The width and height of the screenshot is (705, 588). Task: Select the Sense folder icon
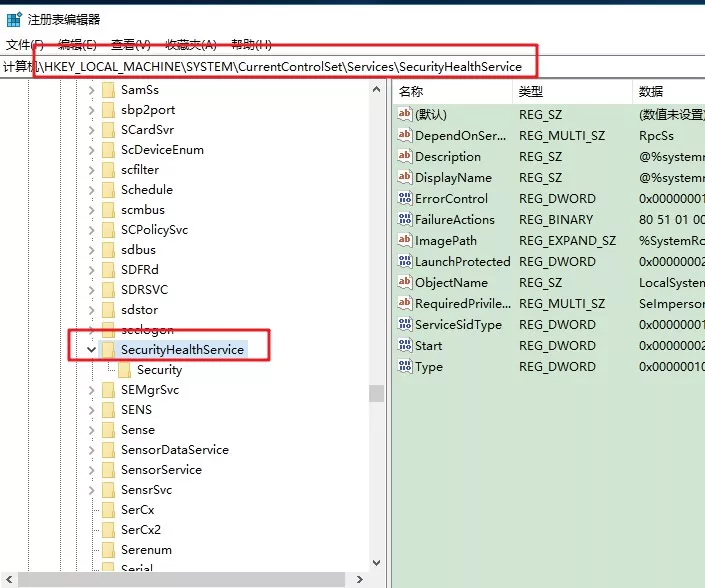108,430
